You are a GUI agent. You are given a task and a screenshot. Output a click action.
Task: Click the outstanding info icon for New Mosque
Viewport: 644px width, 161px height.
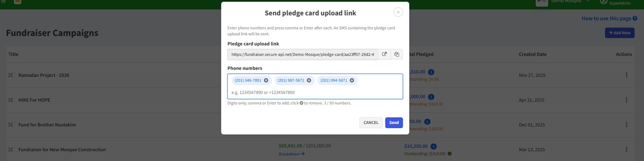click(450, 154)
